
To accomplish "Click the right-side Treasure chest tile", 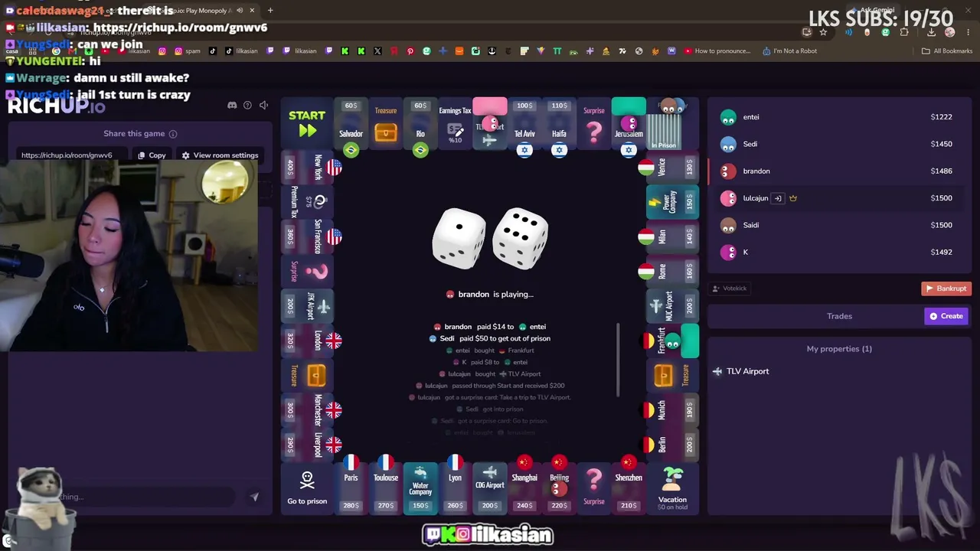I will click(x=672, y=375).
